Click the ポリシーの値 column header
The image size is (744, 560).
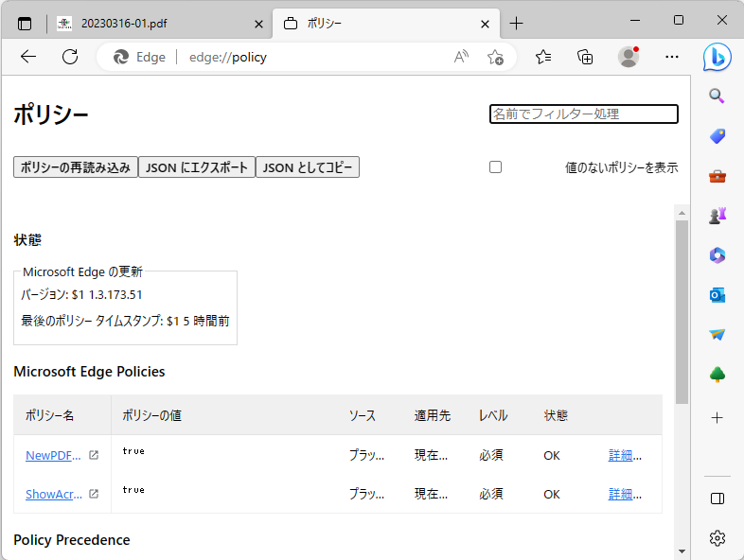[151, 416]
